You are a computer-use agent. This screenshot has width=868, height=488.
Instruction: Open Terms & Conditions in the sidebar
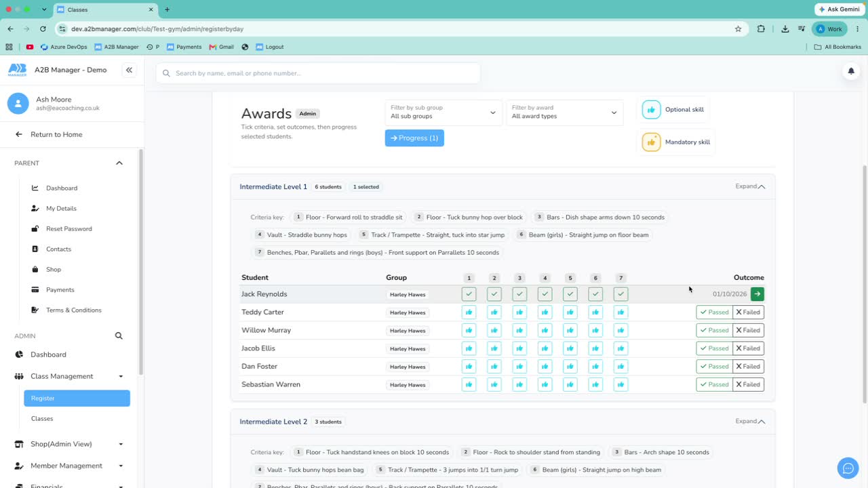click(x=74, y=310)
